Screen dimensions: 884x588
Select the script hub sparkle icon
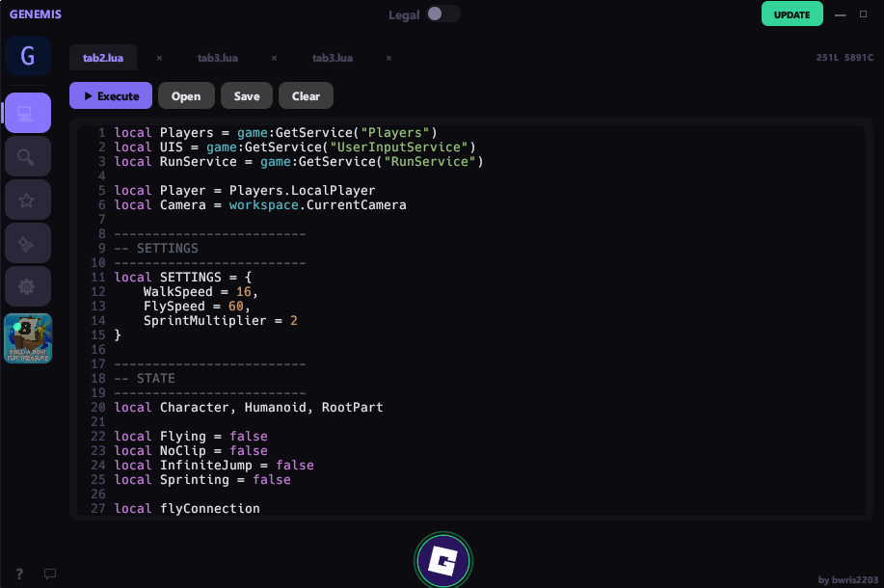pyautogui.click(x=28, y=242)
